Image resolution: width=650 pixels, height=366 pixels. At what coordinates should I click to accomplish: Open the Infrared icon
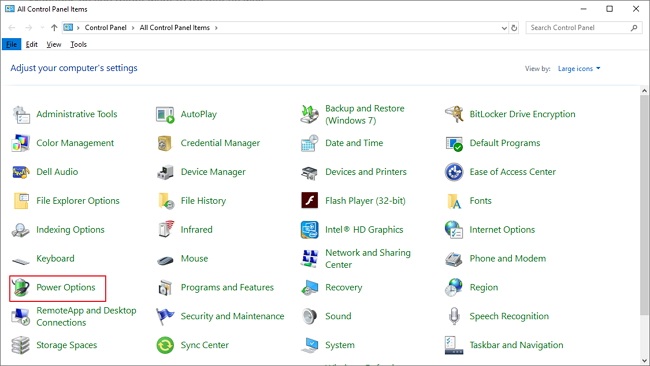pos(165,230)
